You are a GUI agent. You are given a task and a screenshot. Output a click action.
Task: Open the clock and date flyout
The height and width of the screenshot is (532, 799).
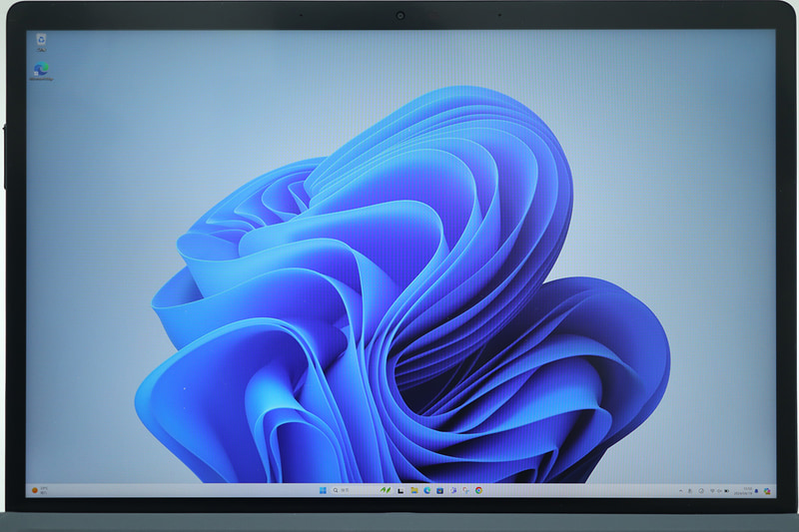click(743, 491)
